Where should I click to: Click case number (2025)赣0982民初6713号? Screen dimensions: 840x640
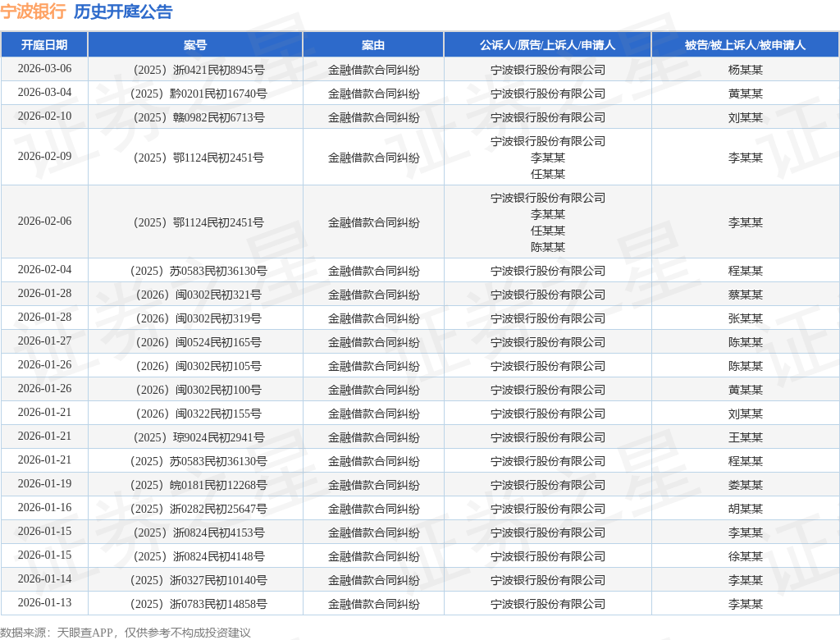(199, 117)
